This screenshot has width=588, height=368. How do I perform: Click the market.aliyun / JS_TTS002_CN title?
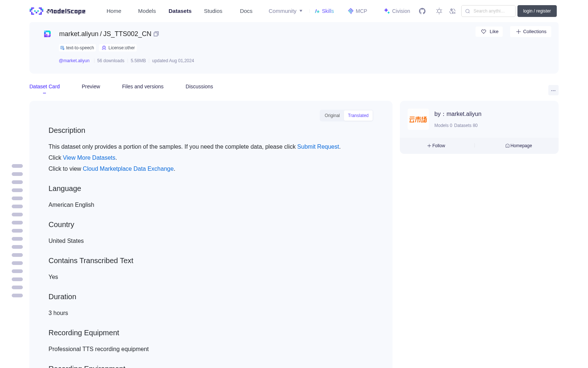click(105, 34)
